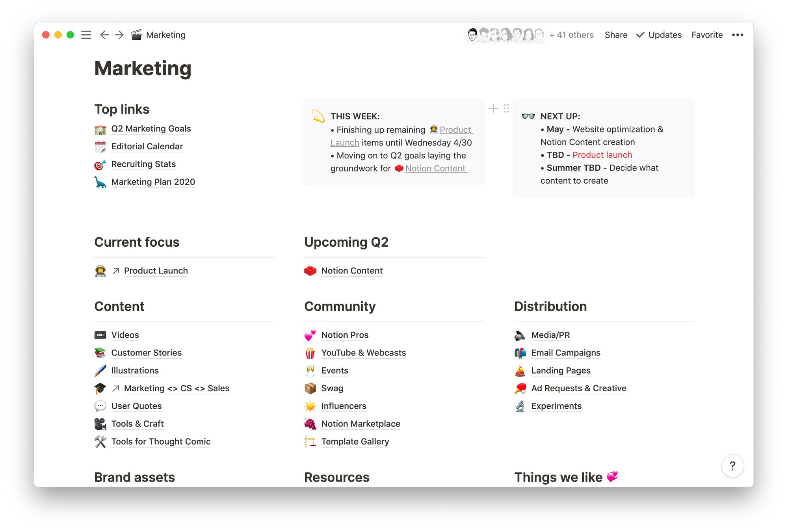788x532 pixels.
Task: Click the Videos cassette icon
Action: point(100,335)
